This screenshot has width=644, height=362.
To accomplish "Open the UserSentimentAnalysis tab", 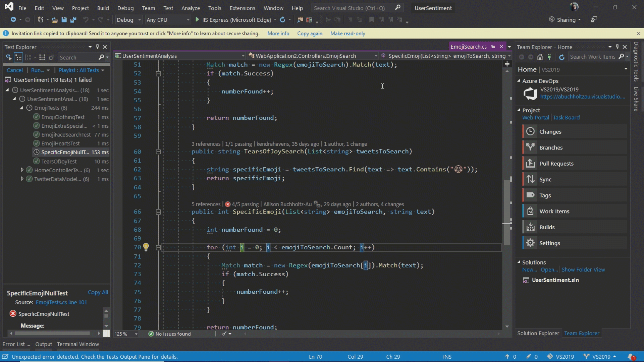I will [150, 55].
